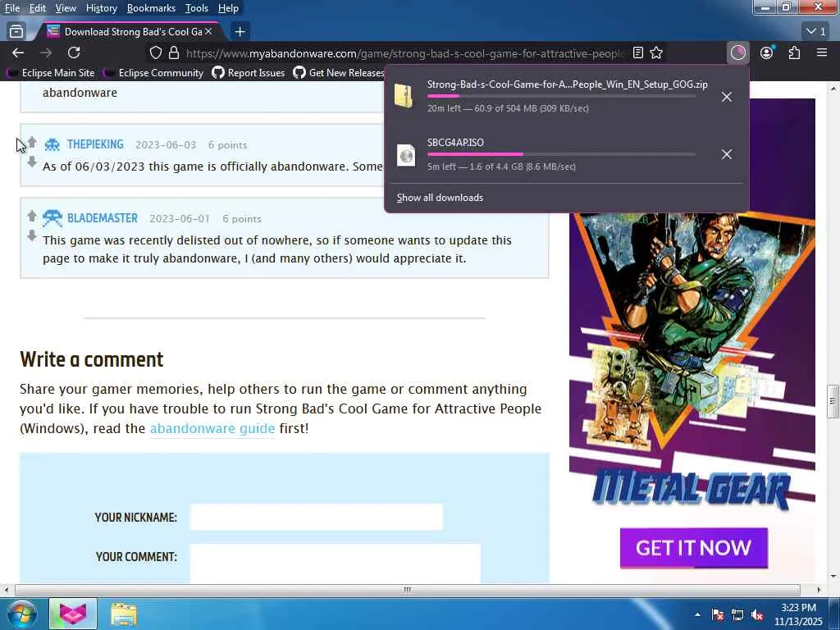Image resolution: width=840 pixels, height=630 pixels.
Task: Open extensions puzzle icon
Action: [794, 52]
